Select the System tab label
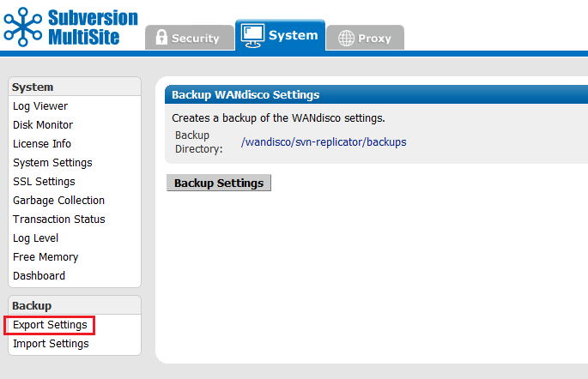This screenshot has height=379, width=588. point(294,35)
